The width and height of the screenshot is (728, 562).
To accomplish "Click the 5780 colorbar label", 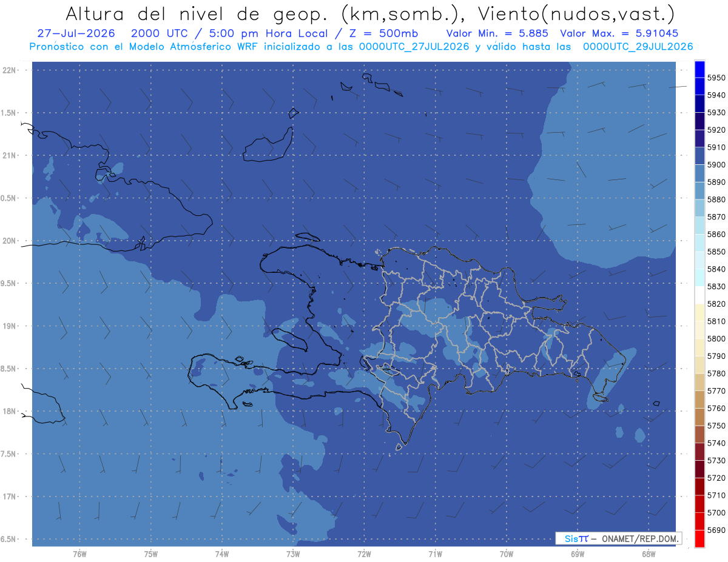I will pos(716,373).
